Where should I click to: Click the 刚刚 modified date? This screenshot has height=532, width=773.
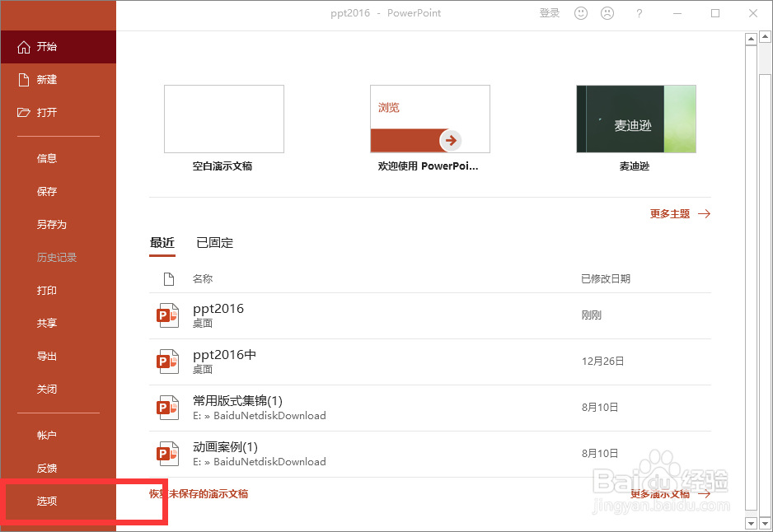pos(592,315)
